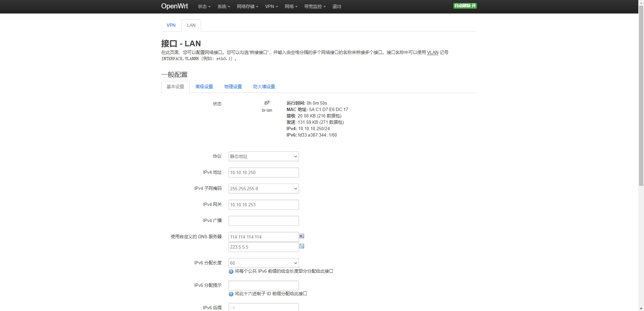The image size is (644, 311).
Task: Click the 114.114.114.114 DNS input field
Action: 264,237
